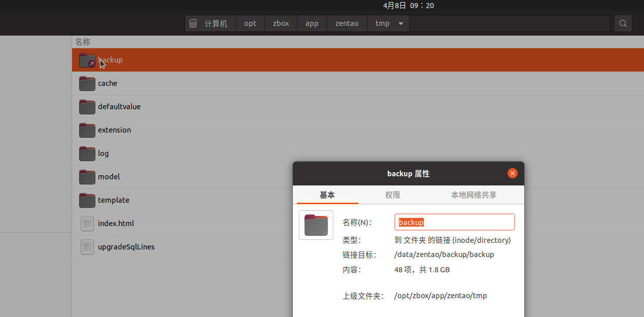Click the index.html file icon
The height and width of the screenshot is (317, 644).
[x=87, y=224]
